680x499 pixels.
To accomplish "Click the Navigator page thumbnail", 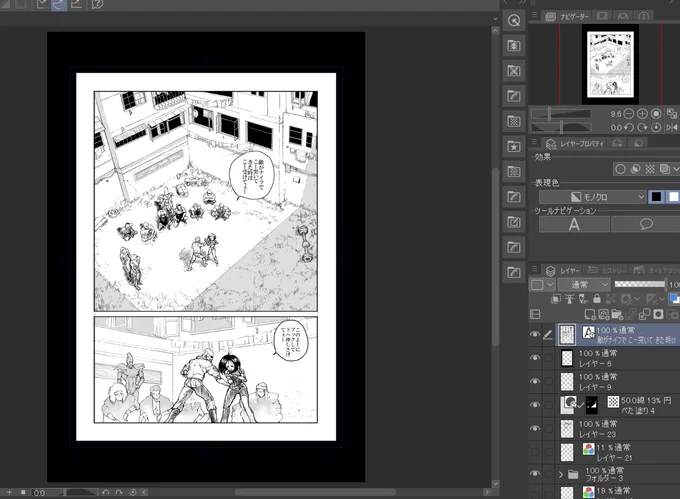I will tap(610, 64).
